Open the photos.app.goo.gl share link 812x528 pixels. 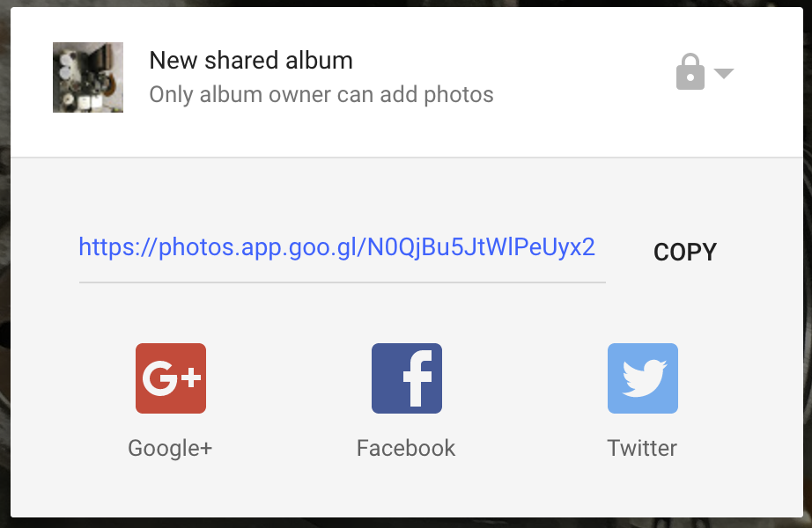(x=336, y=247)
